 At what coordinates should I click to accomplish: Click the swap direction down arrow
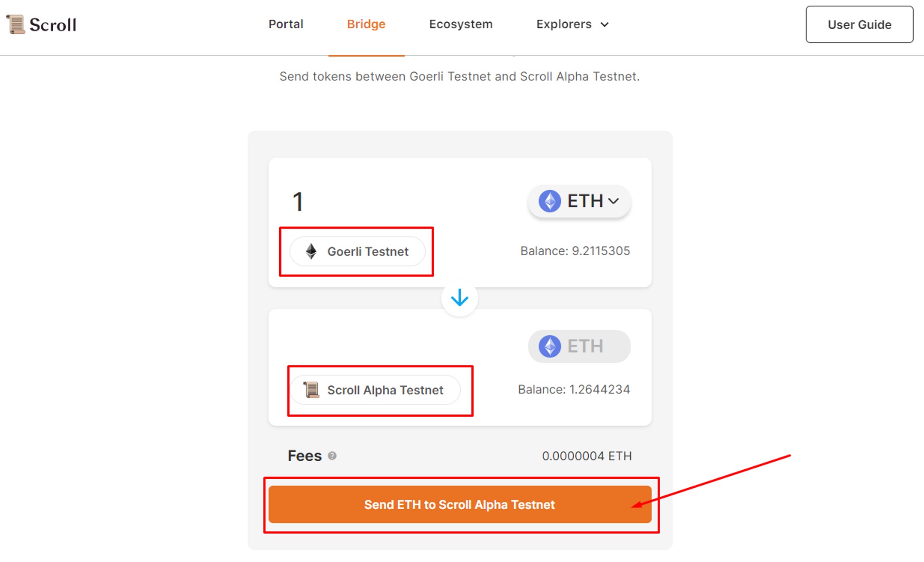459,298
